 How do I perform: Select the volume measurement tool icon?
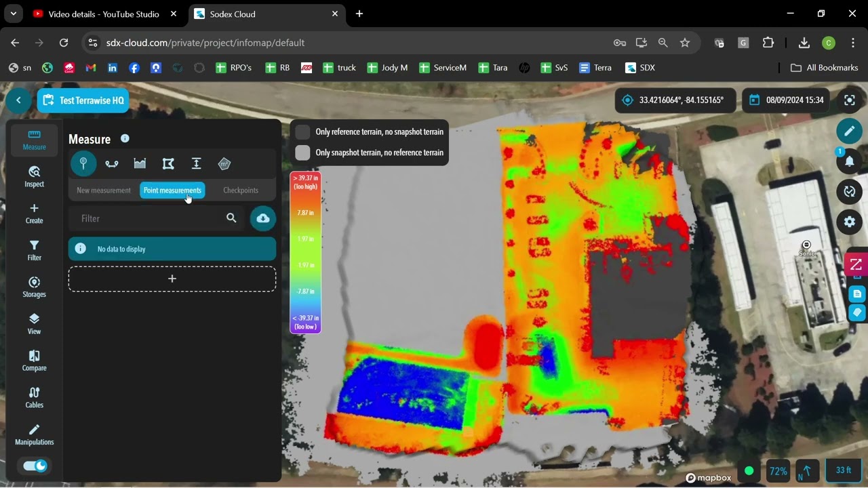click(224, 163)
